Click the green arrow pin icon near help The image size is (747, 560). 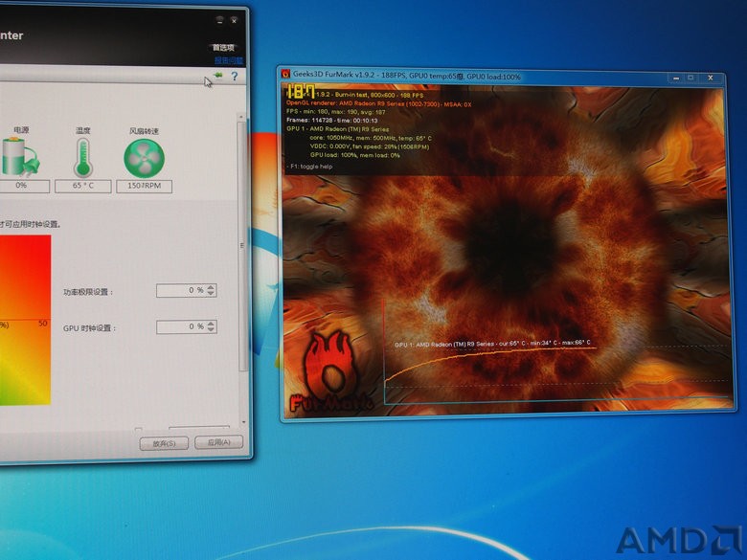(218, 76)
